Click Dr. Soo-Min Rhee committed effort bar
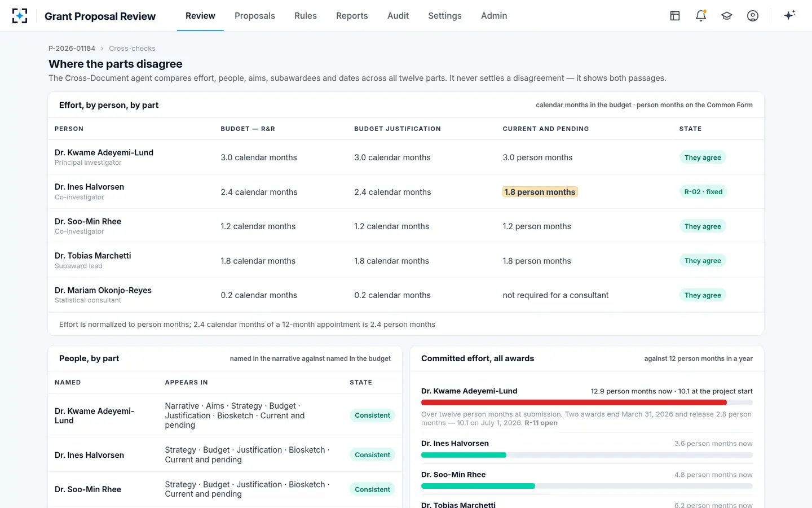This screenshot has width=812, height=508. tap(587, 486)
